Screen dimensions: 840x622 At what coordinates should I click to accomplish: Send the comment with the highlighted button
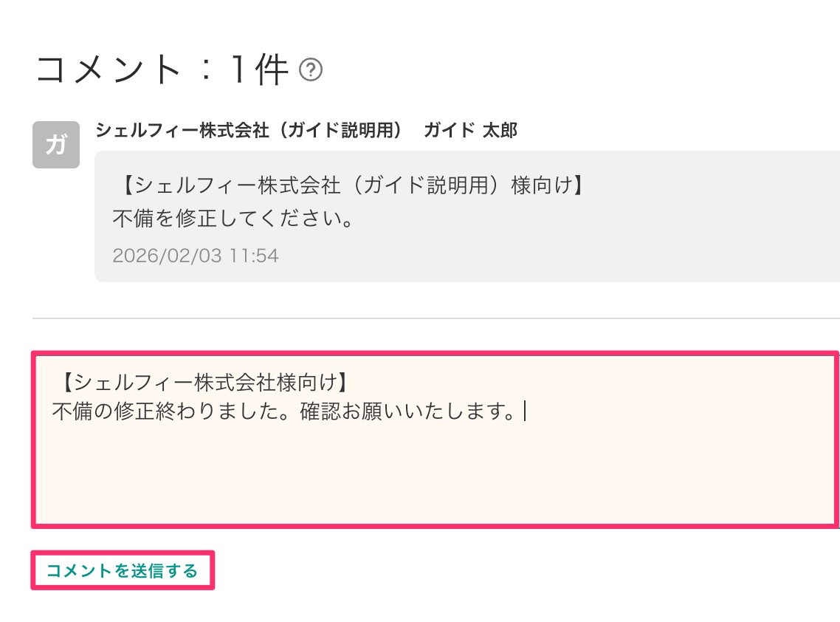point(121,570)
